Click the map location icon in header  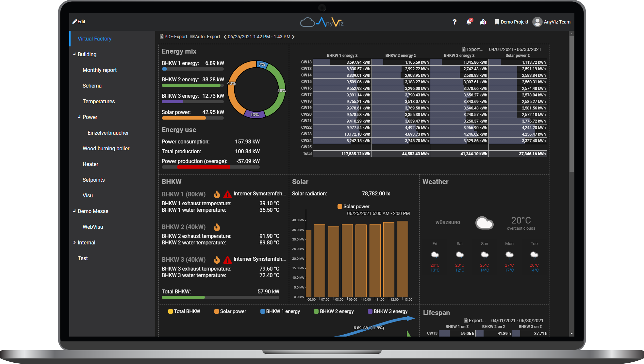coord(483,22)
